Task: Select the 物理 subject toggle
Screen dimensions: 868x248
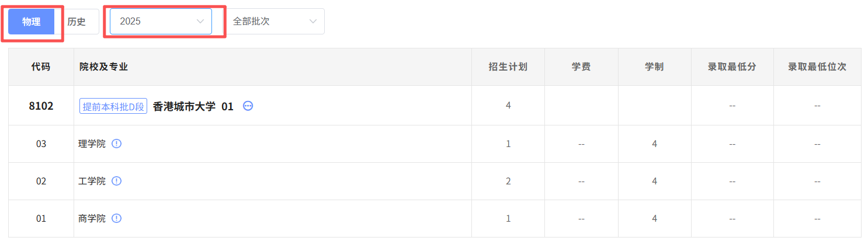Action: 31,22
